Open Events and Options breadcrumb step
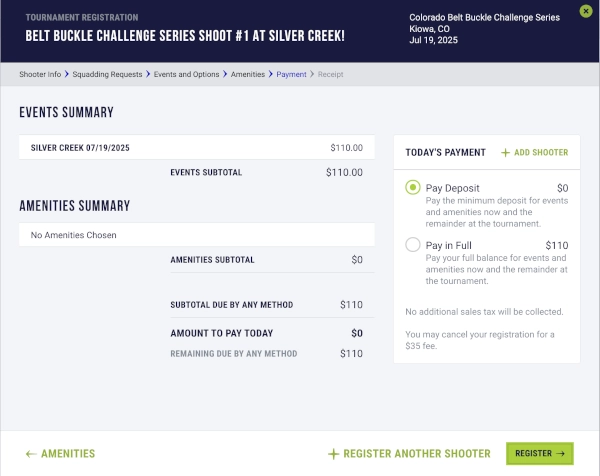 [x=187, y=74]
